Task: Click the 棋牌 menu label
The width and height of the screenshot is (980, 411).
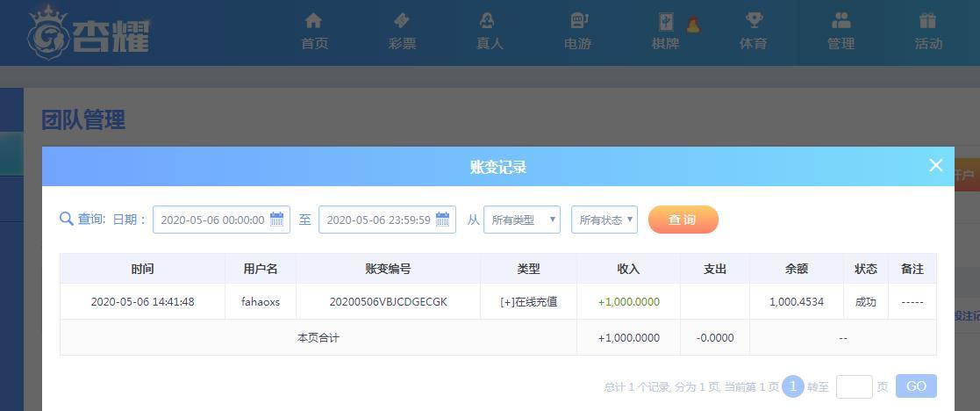Action: (665, 44)
